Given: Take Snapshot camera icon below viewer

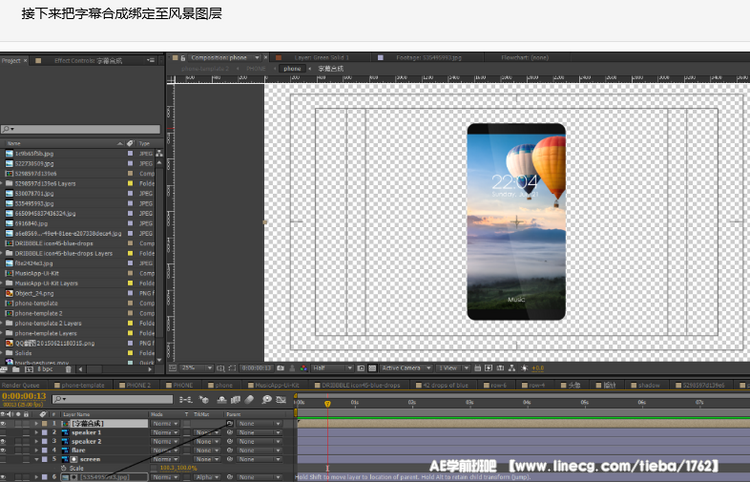Looking at the screenshot, I should tap(280, 368).
